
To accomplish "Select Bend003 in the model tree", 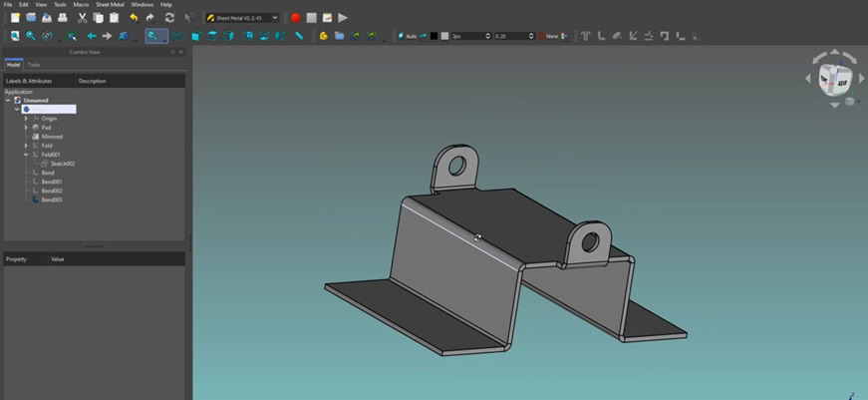I will coord(52,200).
